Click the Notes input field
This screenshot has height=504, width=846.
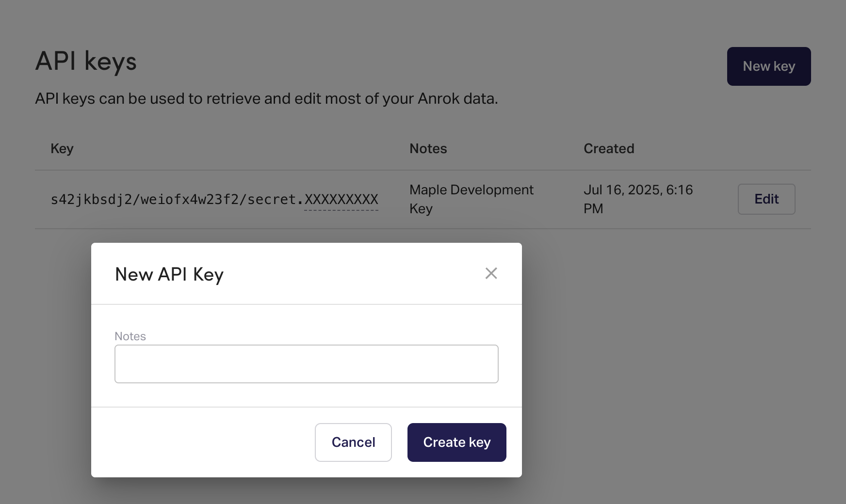(306, 364)
